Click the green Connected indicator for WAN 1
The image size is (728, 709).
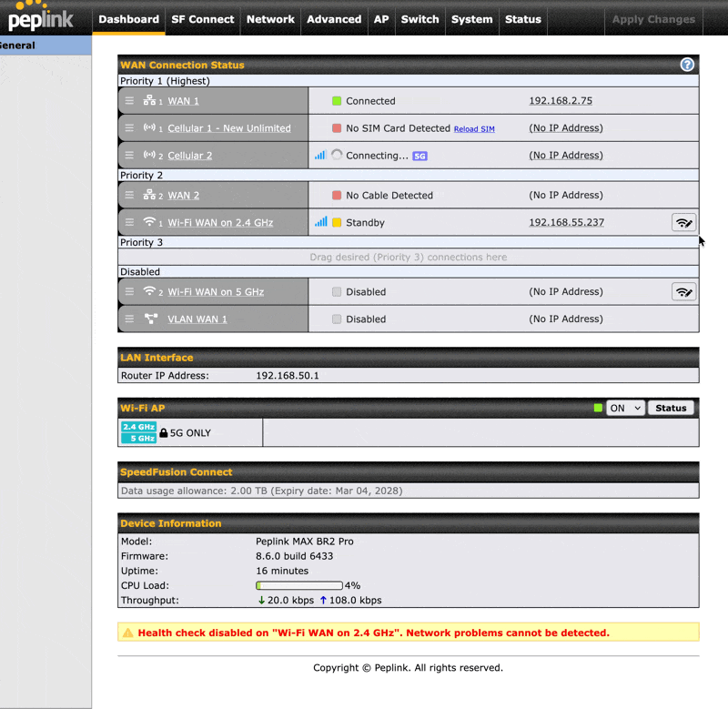(337, 101)
